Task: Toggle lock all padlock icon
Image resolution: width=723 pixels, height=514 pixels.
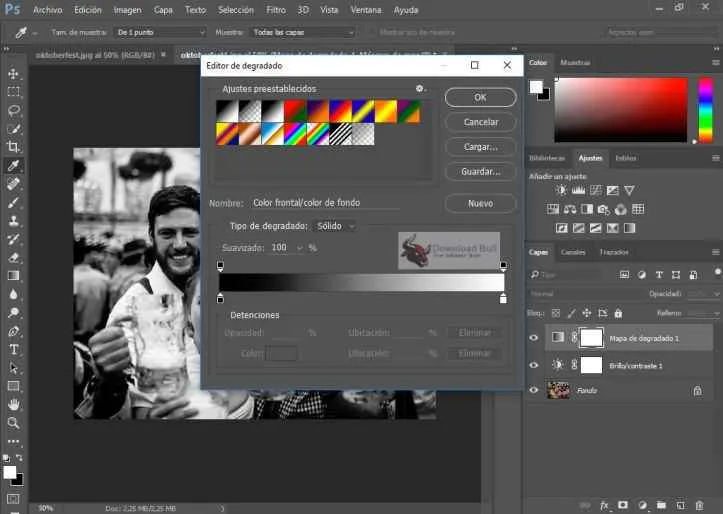Action: click(618, 313)
